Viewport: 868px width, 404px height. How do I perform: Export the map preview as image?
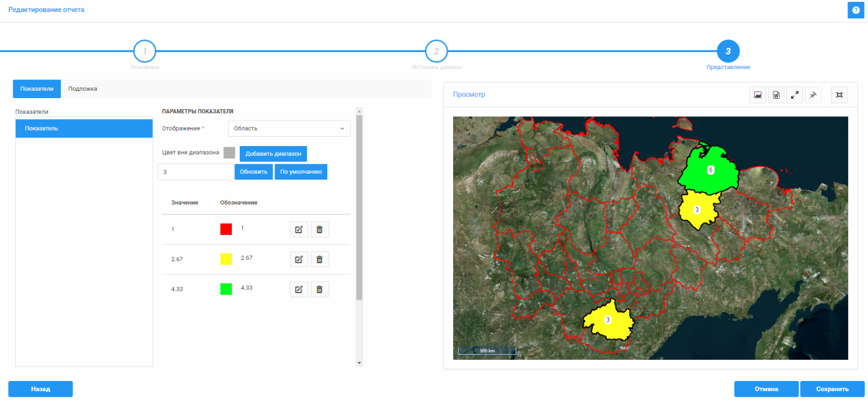pyautogui.click(x=758, y=95)
